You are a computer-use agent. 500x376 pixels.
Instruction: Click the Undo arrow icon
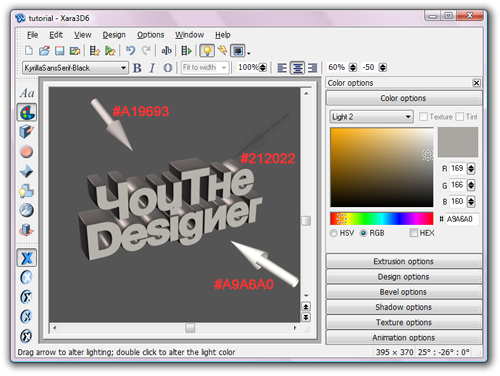click(x=130, y=51)
